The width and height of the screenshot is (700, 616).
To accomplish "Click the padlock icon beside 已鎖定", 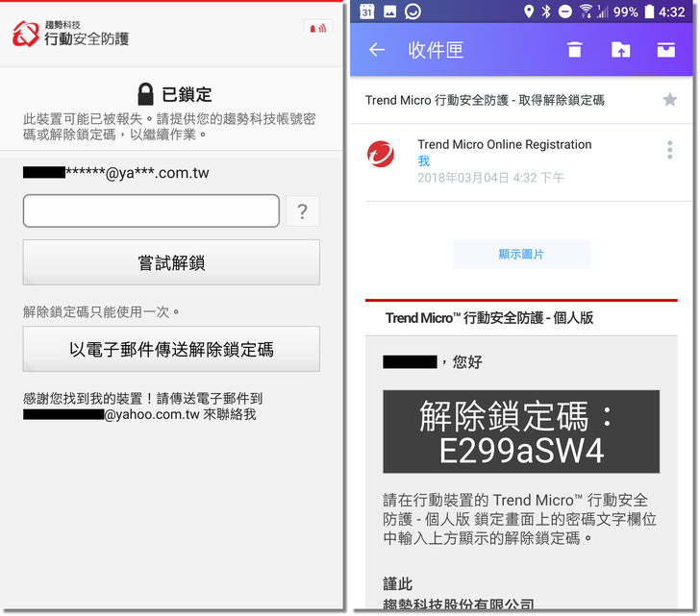I will pos(145,93).
